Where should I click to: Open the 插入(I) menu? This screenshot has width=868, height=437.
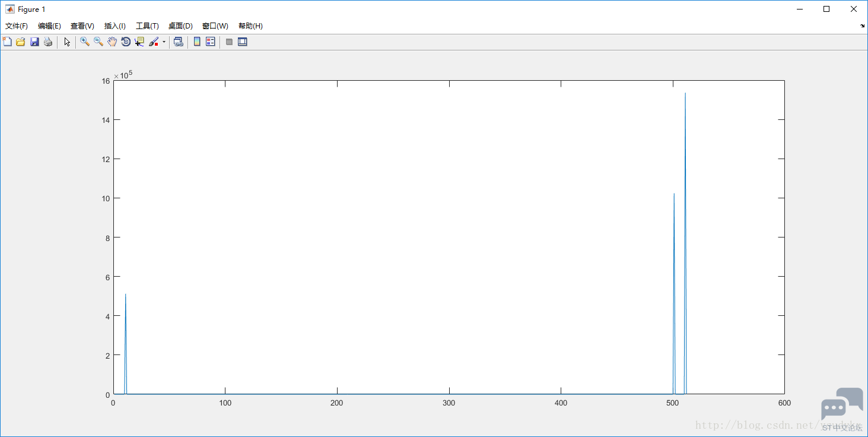pyautogui.click(x=115, y=26)
